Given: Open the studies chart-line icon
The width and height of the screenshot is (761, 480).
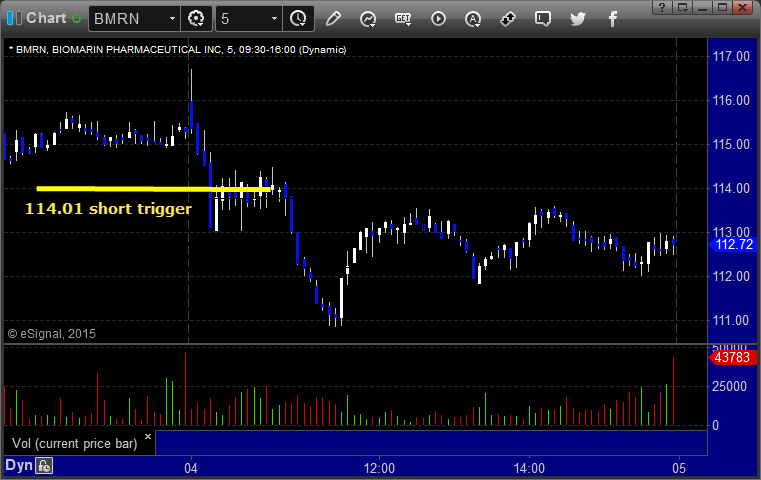Looking at the screenshot, I should coord(368,19).
